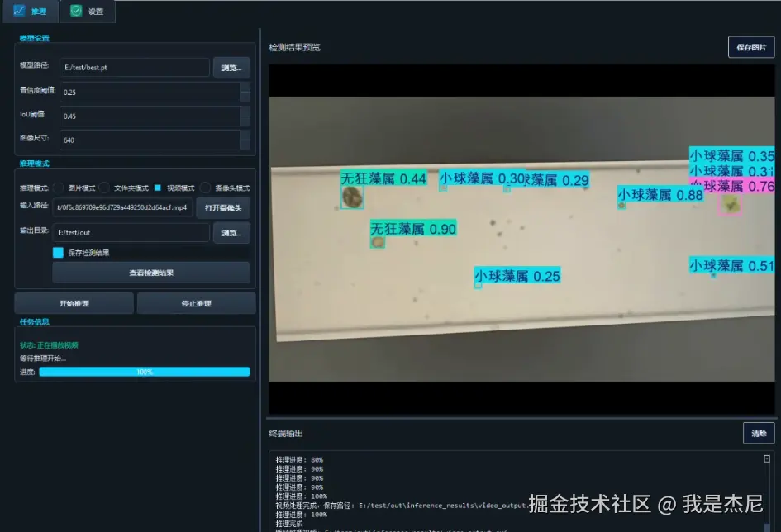The height and width of the screenshot is (532, 781).
Task: Select 摄像头模式 radio button
Action: click(x=205, y=188)
